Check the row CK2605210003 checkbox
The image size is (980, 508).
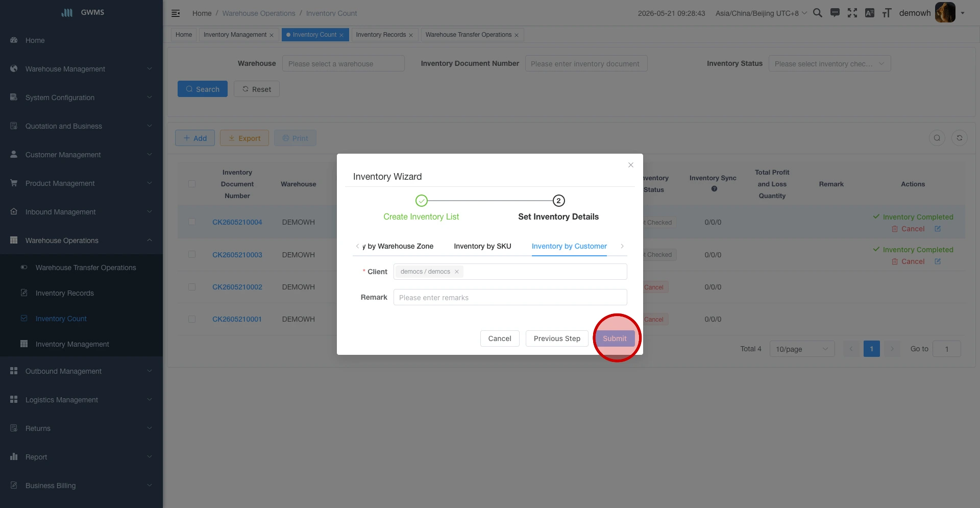click(x=192, y=254)
